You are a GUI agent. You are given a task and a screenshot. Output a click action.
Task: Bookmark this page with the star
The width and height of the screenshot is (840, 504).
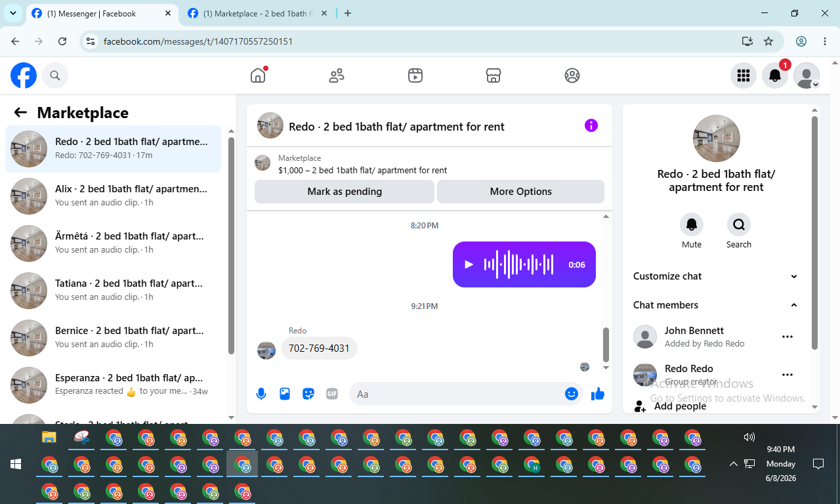(768, 41)
